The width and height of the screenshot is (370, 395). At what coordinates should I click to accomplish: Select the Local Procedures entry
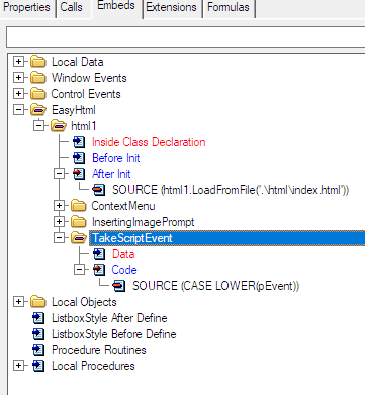point(93,366)
